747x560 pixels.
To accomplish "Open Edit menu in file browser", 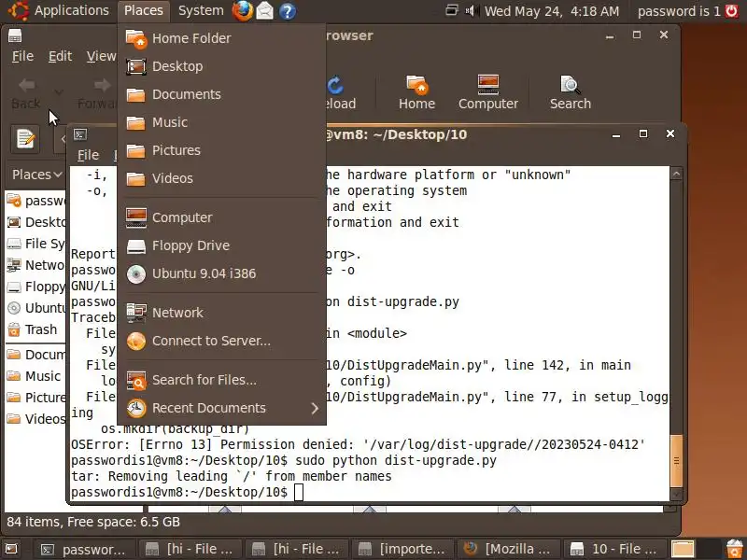I will point(60,56).
